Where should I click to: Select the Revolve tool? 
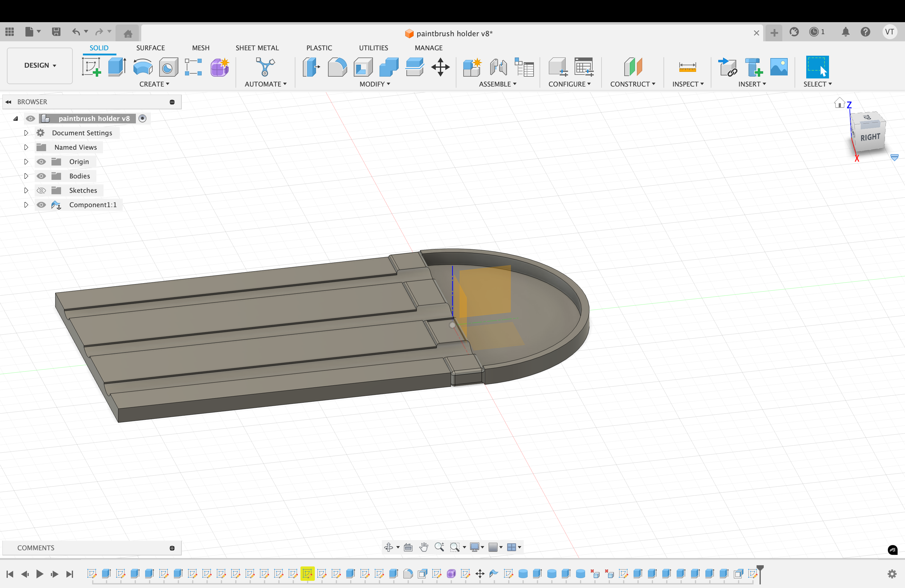(x=142, y=67)
